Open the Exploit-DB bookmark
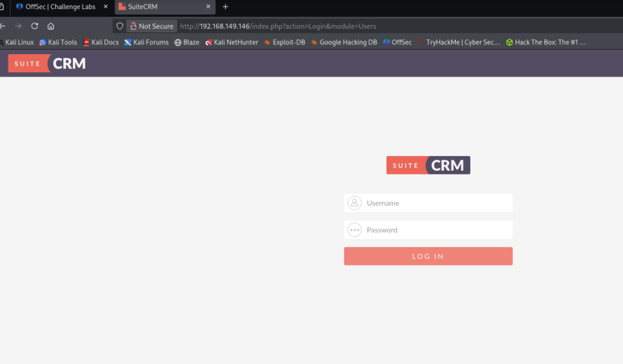The width and height of the screenshot is (623, 364). (x=284, y=43)
